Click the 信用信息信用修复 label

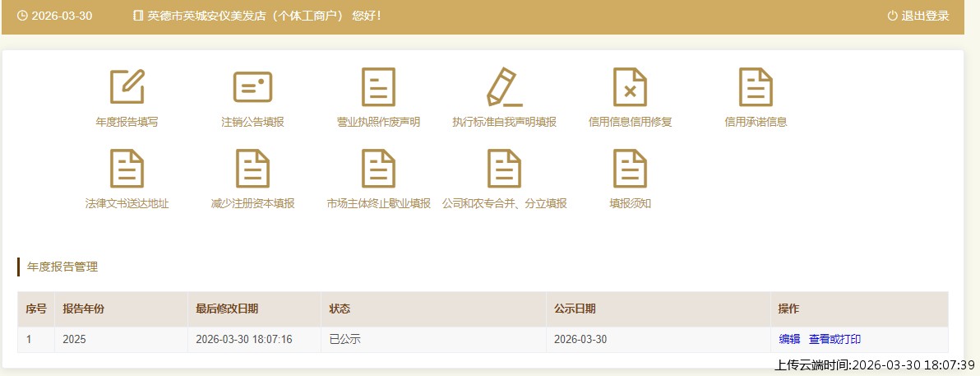tap(630, 122)
